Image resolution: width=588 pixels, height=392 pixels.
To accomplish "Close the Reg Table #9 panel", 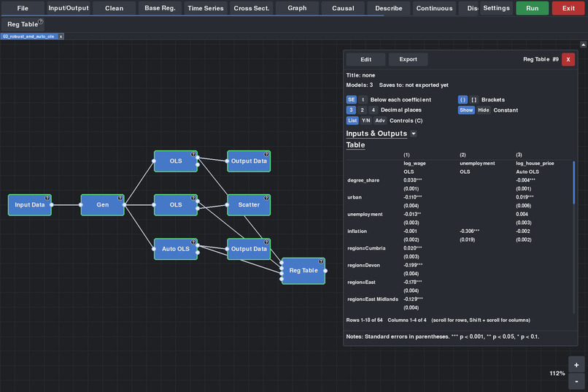I will [568, 59].
